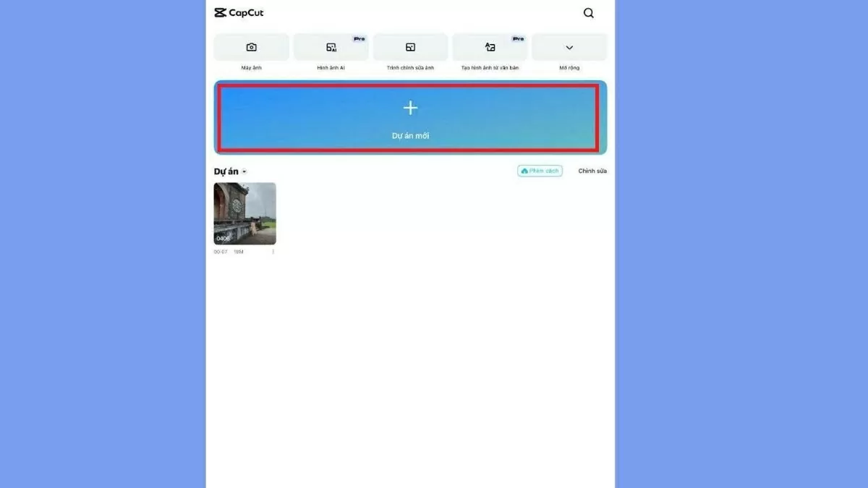Open the Dự án dropdown arrow
Screen dimensions: 868x488
tap(244, 172)
